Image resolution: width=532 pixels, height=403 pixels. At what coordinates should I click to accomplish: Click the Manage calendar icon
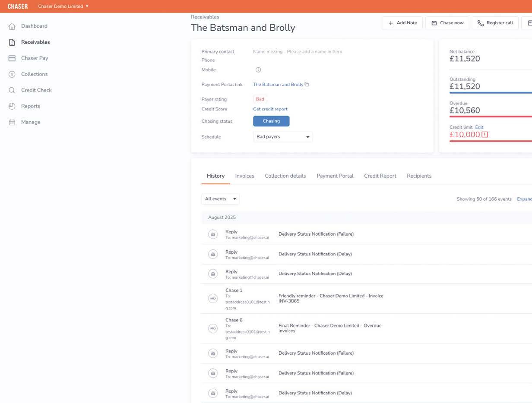tap(12, 122)
